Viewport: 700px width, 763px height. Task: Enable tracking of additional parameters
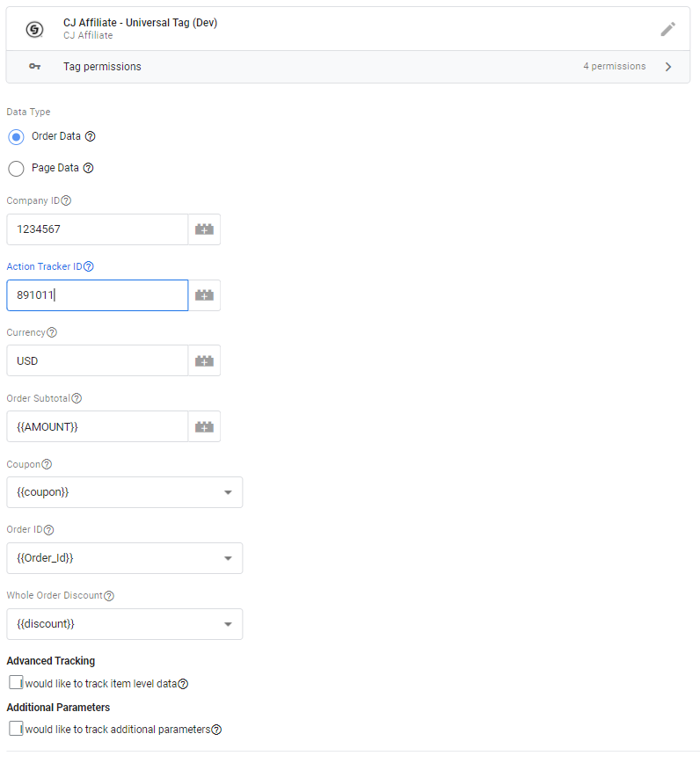pyautogui.click(x=13, y=729)
